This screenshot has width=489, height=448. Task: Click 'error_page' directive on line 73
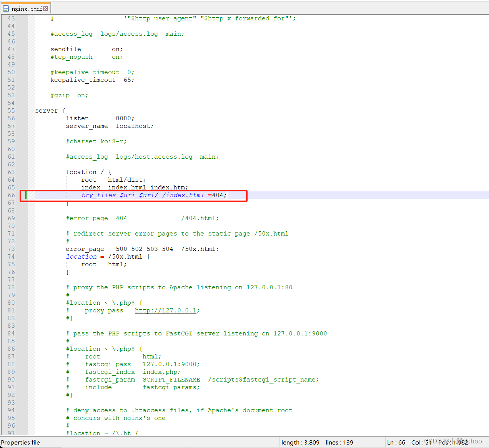[x=85, y=249]
